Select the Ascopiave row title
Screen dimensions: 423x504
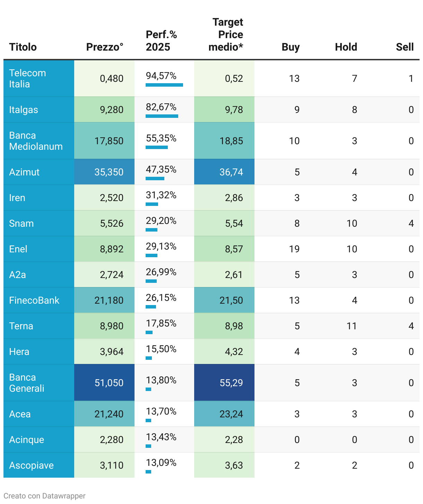coord(31,465)
